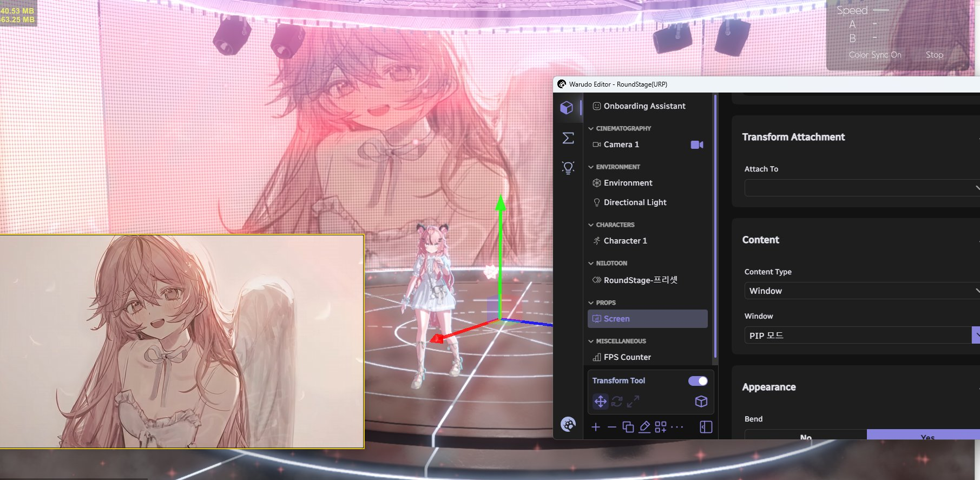Open the Window dropdown showing PIP 모드
Screen dimensions: 980x480
pos(862,335)
